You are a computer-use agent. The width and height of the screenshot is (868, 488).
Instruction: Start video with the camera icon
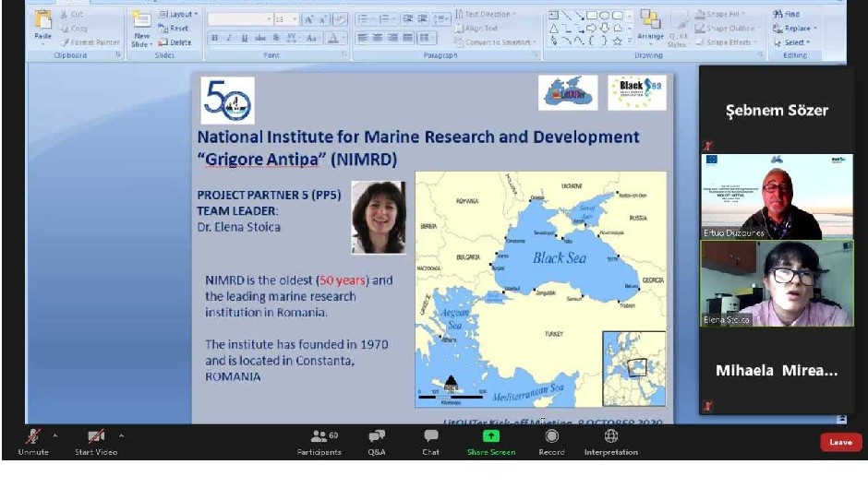[x=95, y=437]
